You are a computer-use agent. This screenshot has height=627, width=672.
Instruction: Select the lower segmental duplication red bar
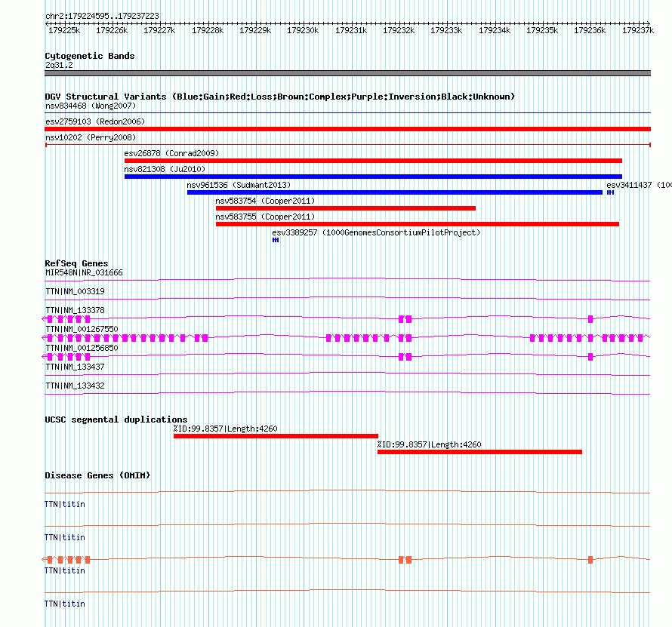479,452
